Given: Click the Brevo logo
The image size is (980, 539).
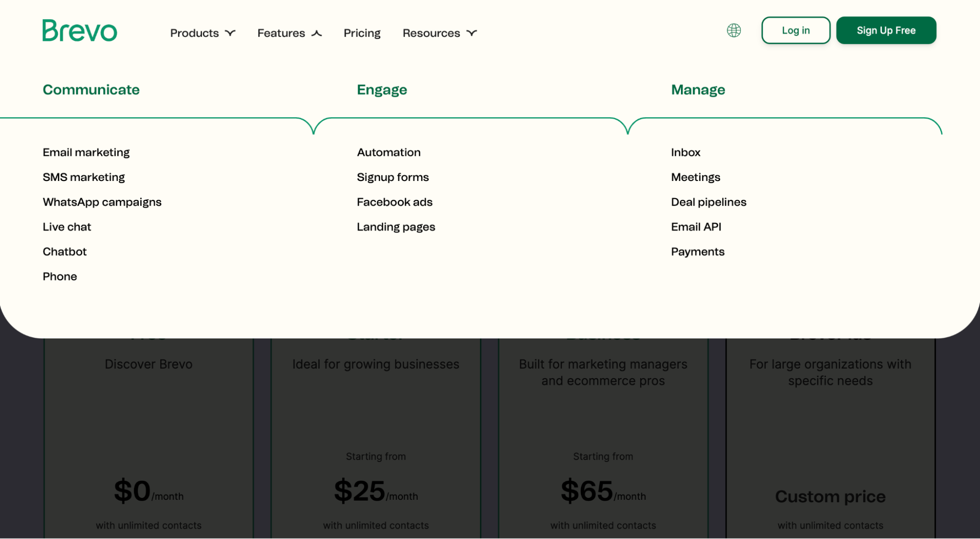Looking at the screenshot, I should (x=79, y=30).
